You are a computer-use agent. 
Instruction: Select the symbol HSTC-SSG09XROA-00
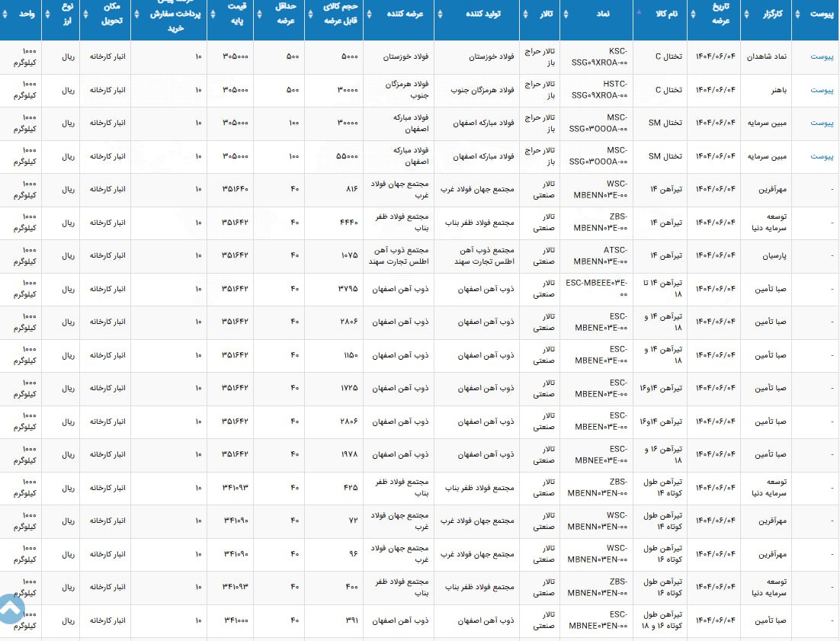[x=599, y=90]
